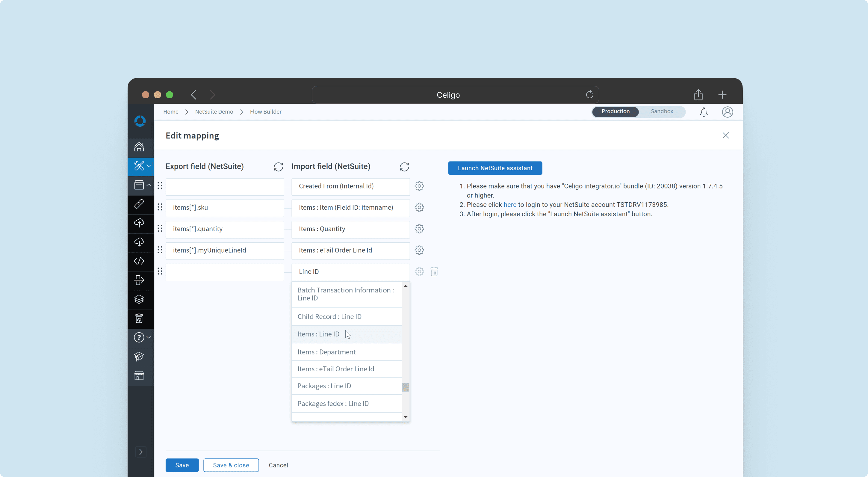The width and height of the screenshot is (868, 477).
Task: Open the Scripts code icon in sidebar
Action: click(139, 261)
